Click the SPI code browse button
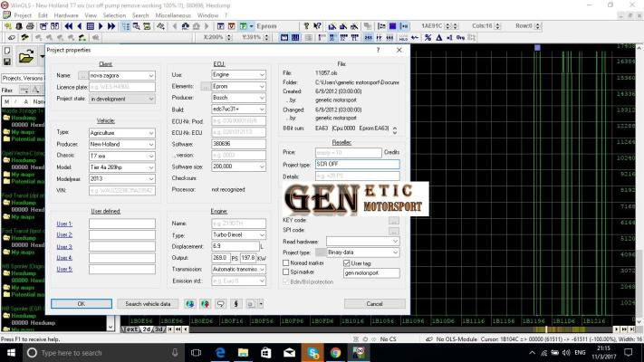This screenshot has width=644, height=362. (x=394, y=230)
